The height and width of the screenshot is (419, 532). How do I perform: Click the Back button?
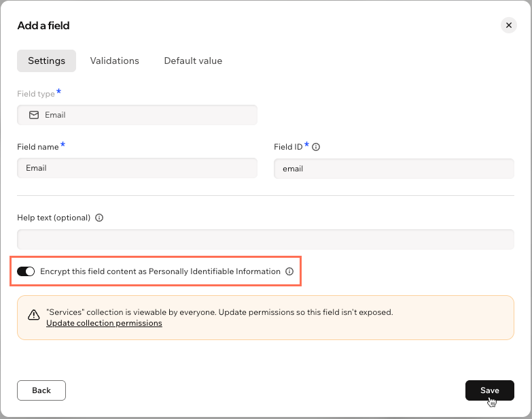(41, 390)
